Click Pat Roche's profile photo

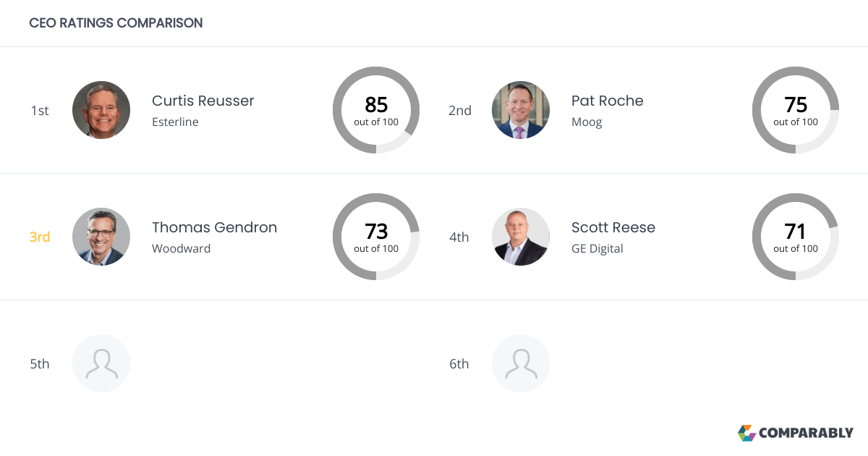(x=521, y=110)
